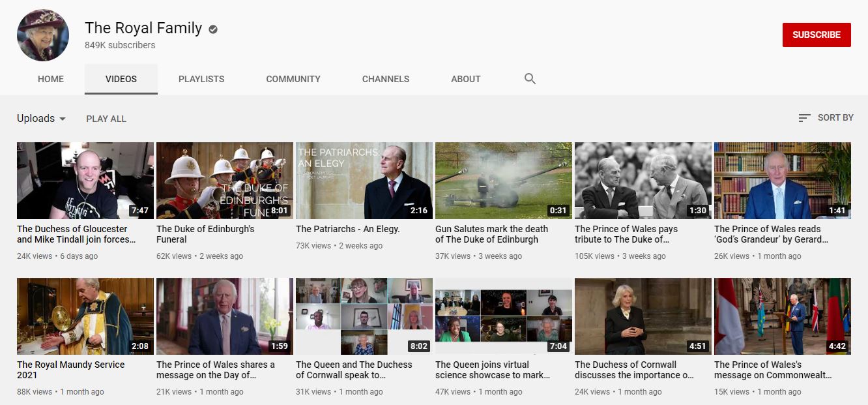Click the 7:47 duration badge
Image resolution: width=868 pixels, height=405 pixels.
click(139, 211)
